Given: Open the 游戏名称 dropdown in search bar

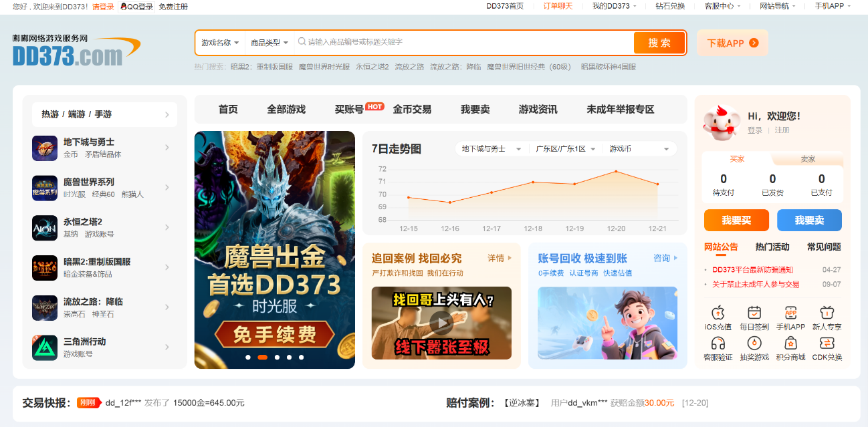Looking at the screenshot, I should pyautogui.click(x=221, y=41).
